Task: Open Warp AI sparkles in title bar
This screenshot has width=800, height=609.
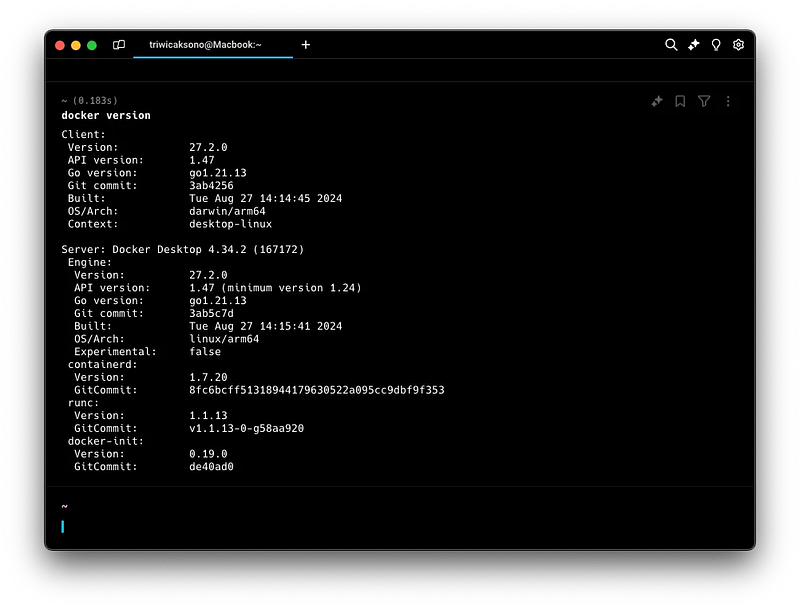Action: pyautogui.click(x=693, y=45)
